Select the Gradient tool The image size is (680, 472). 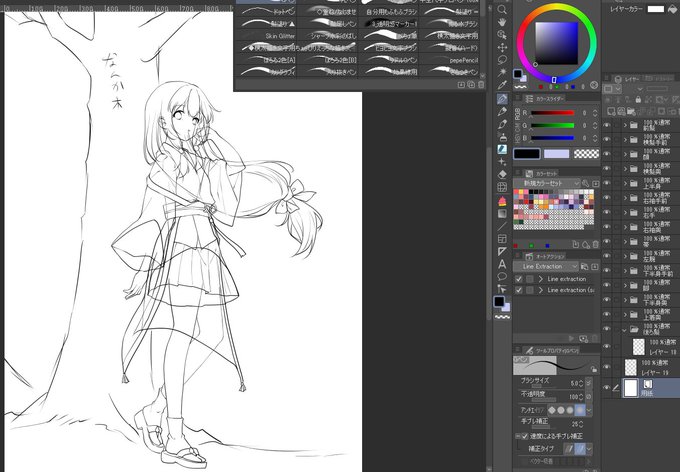[x=502, y=213]
